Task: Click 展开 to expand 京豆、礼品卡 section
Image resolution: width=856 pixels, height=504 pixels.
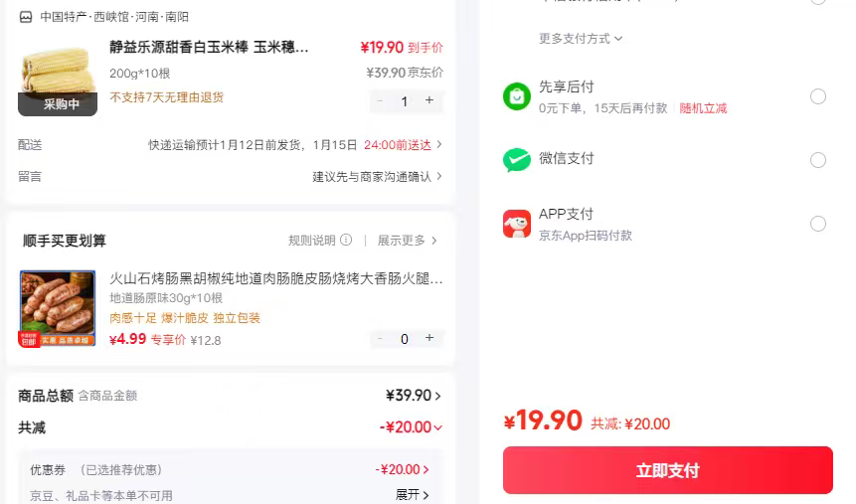Action: 413,495
